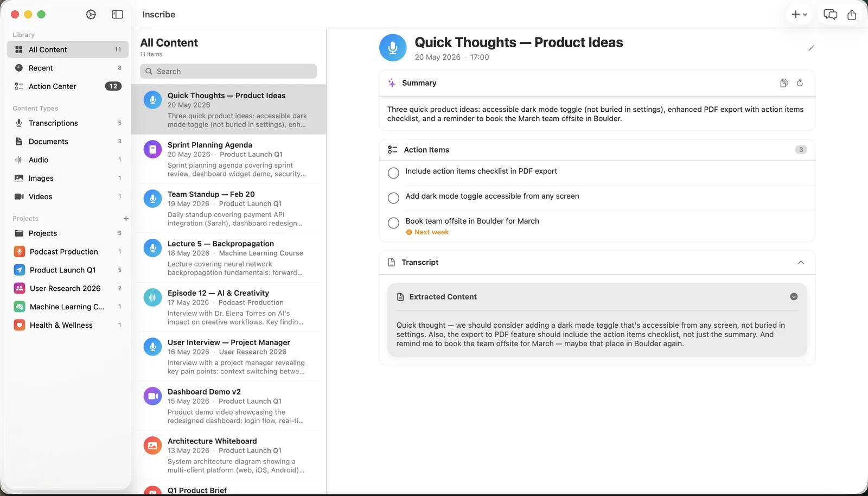The image size is (868, 496).
Task: Check off 'Add dark mode toggle' action item
Action: point(393,198)
